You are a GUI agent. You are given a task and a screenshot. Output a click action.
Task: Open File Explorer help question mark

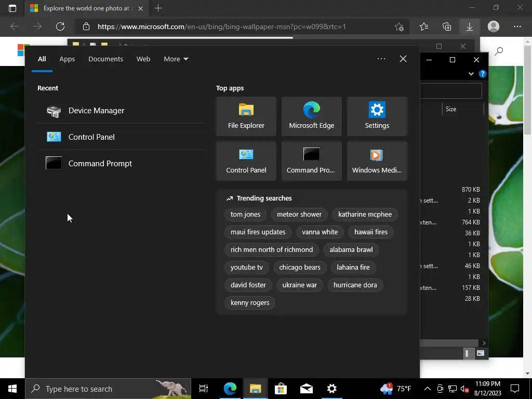[483, 74]
